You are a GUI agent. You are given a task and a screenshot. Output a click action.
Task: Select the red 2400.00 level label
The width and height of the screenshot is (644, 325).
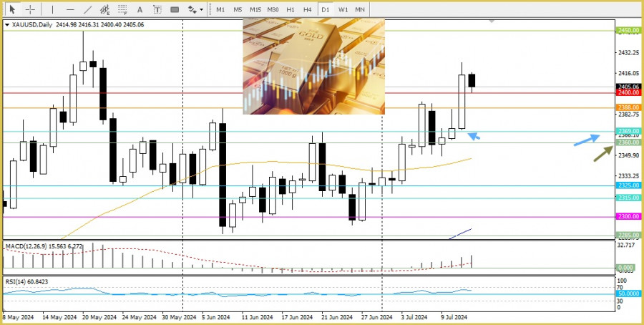click(628, 92)
